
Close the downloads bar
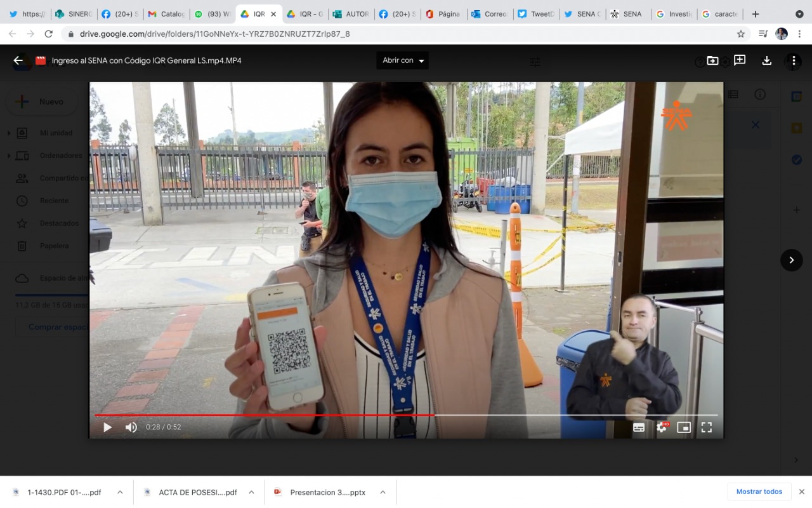coord(802,491)
